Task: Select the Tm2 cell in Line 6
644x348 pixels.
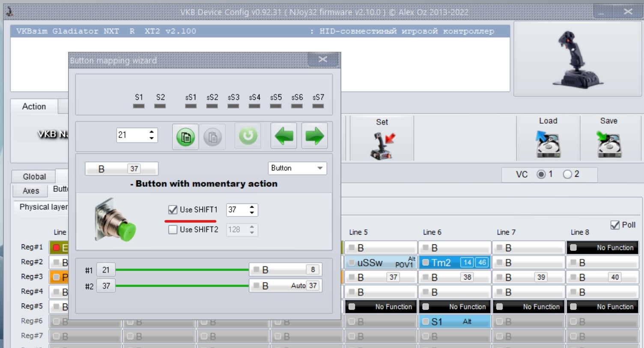Action: coord(454,262)
